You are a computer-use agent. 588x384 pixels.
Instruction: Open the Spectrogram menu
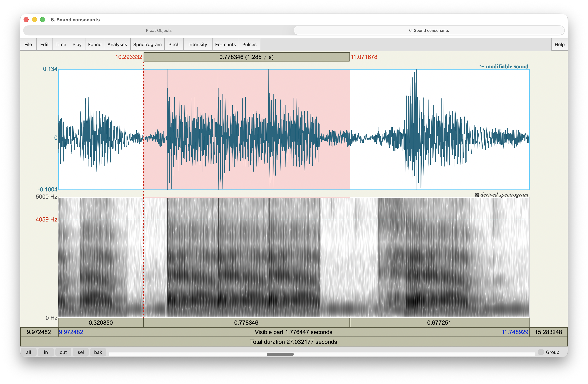148,45
